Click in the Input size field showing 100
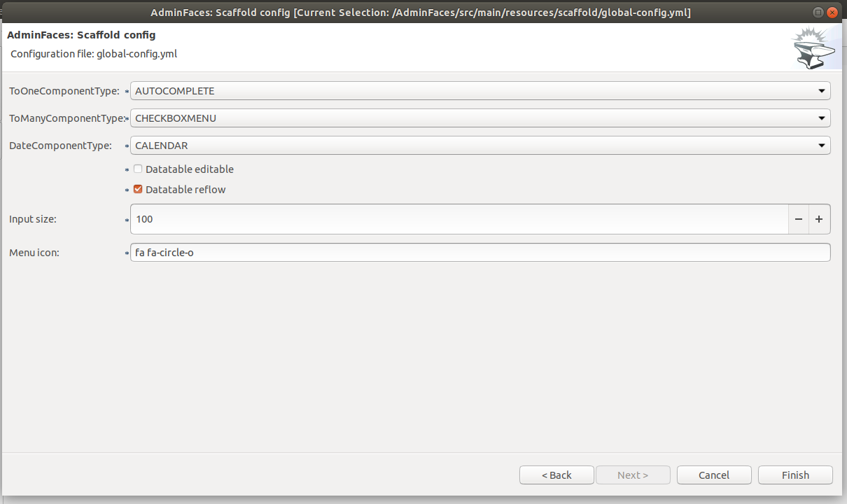The height and width of the screenshot is (504, 847). pos(459,219)
